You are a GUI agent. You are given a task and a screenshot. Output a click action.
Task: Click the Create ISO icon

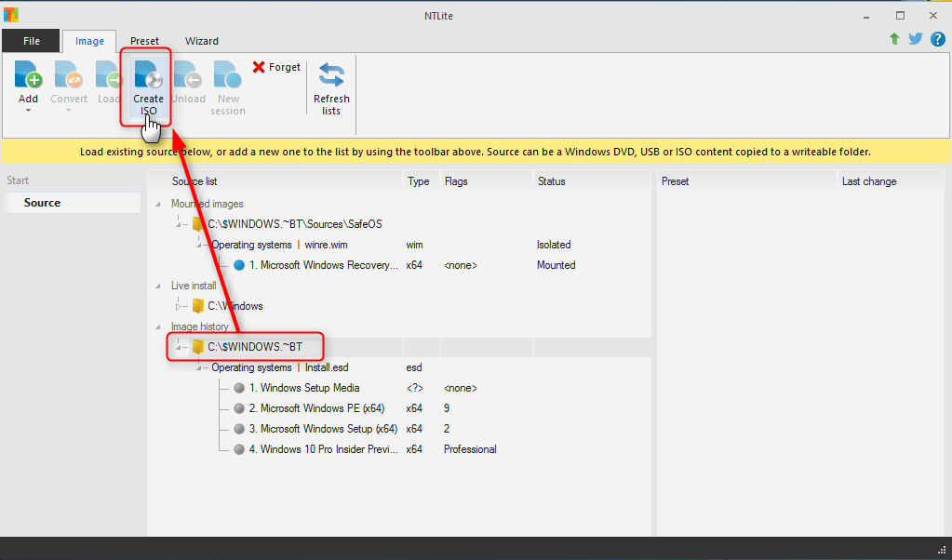(149, 74)
